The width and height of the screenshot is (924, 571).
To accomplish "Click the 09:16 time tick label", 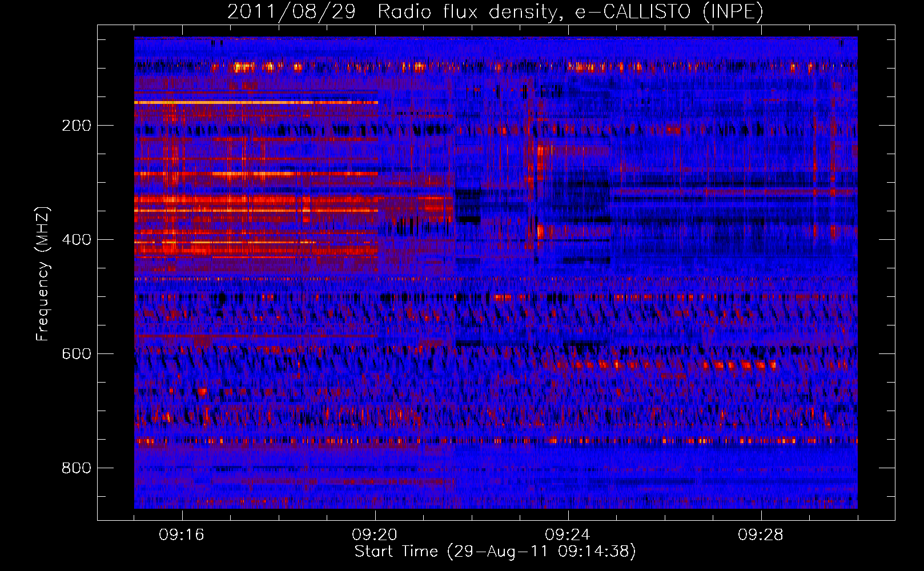I will tap(182, 535).
